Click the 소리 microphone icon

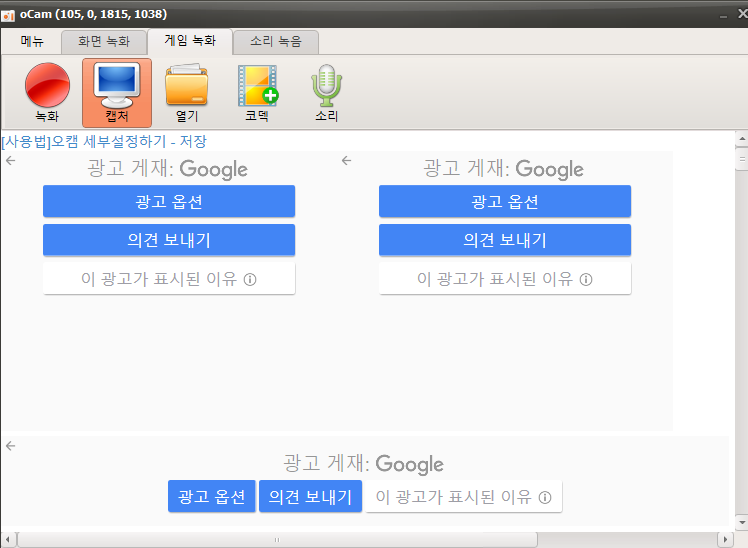(326, 93)
